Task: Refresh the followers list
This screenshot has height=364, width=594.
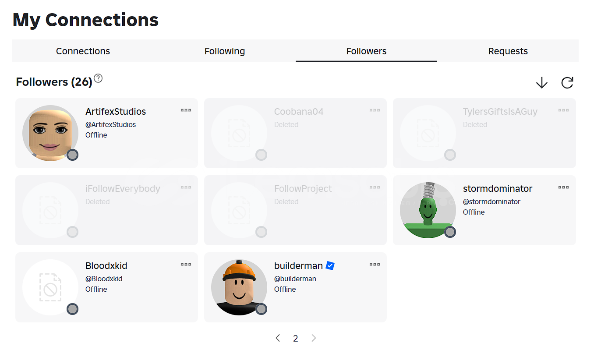Action: click(x=567, y=83)
